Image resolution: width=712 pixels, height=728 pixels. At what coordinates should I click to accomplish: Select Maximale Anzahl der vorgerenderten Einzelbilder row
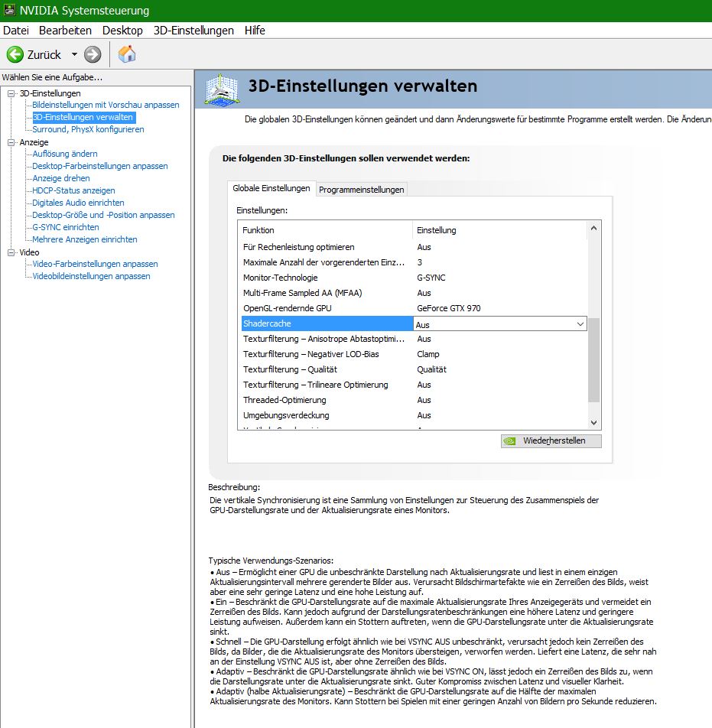pyautogui.click(x=414, y=262)
